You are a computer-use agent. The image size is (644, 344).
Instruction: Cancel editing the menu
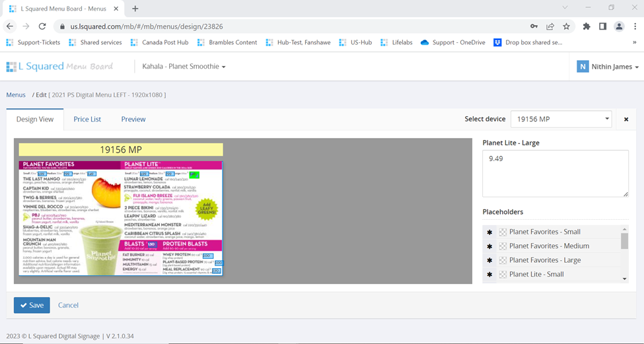[x=68, y=305]
